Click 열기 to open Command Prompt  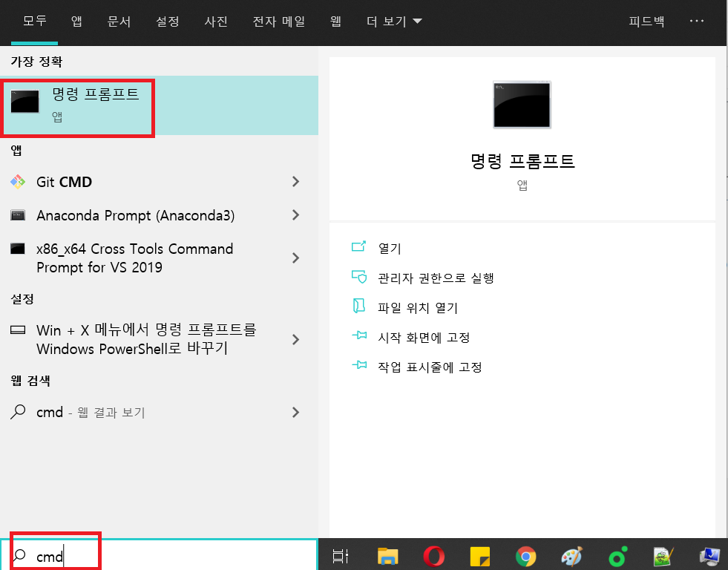pos(390,249)
